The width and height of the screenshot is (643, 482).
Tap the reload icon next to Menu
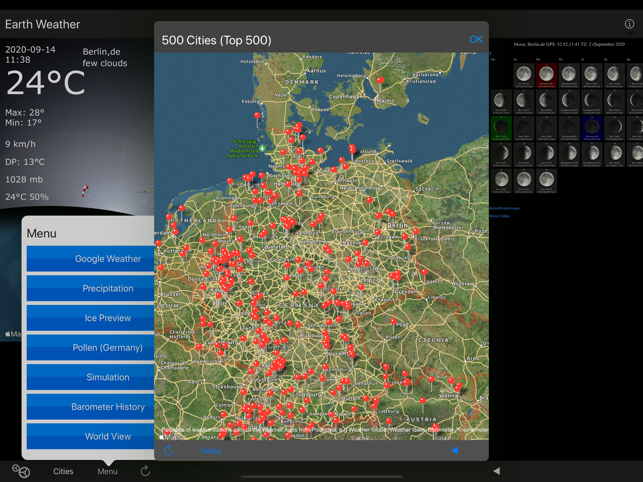145,471
